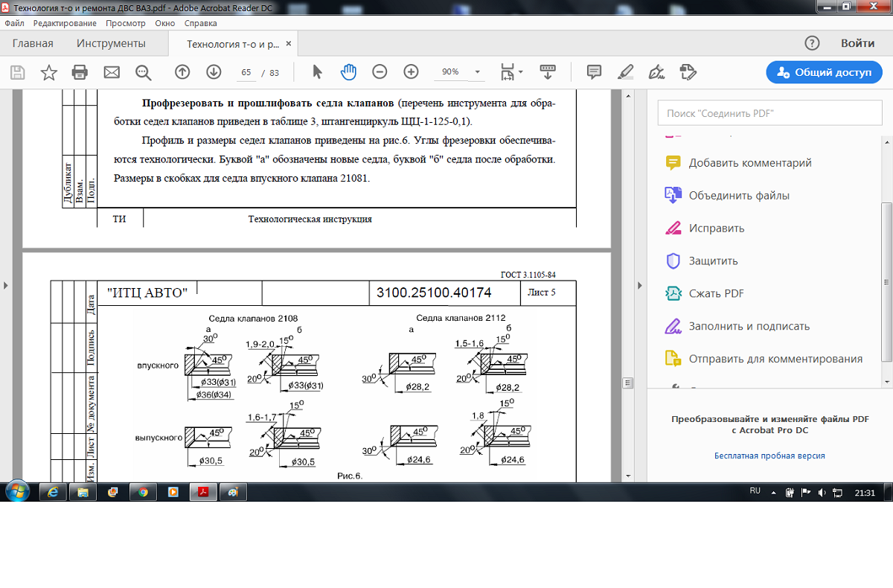Viewport: 893px width, 588px height.
Task: Open the 'Справка' menu
Action: pos(200,23)
